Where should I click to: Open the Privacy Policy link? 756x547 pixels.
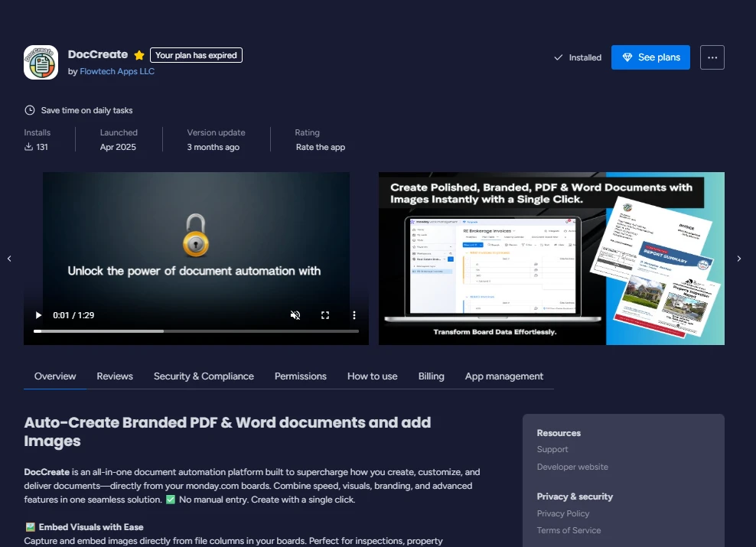click(x=563, y=513)
